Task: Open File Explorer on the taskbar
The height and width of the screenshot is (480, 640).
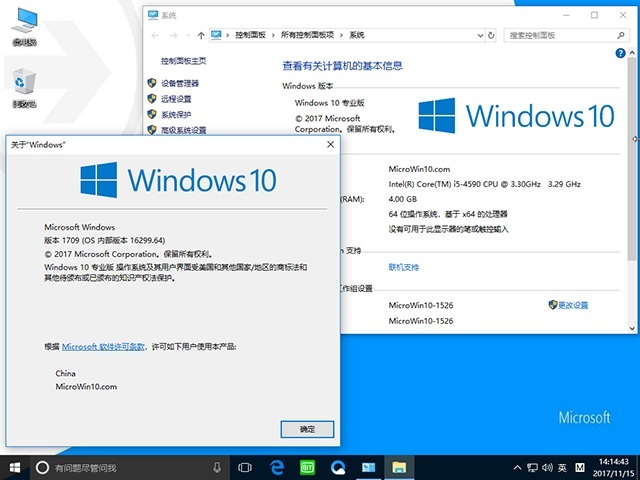Action: pos(399,467)
